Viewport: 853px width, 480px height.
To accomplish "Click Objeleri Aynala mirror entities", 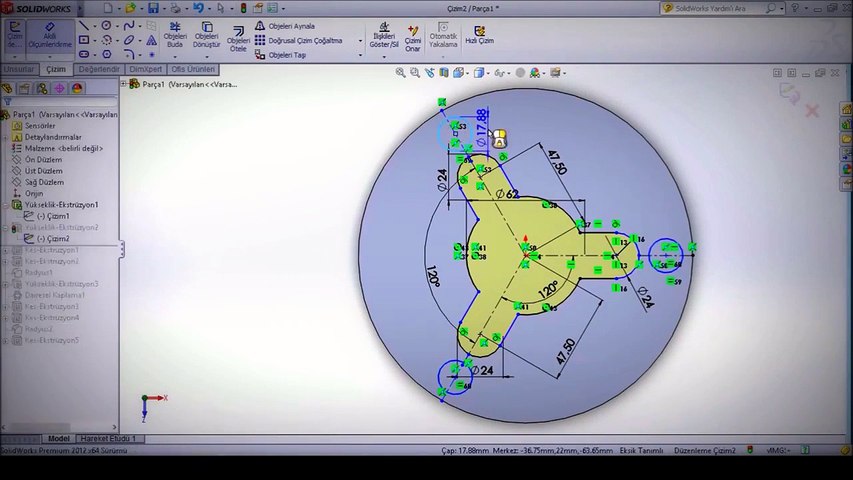I will click(285, 26).
